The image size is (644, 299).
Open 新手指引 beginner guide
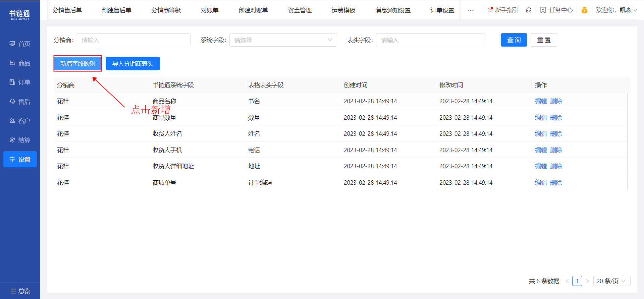[x=503, y=10]
